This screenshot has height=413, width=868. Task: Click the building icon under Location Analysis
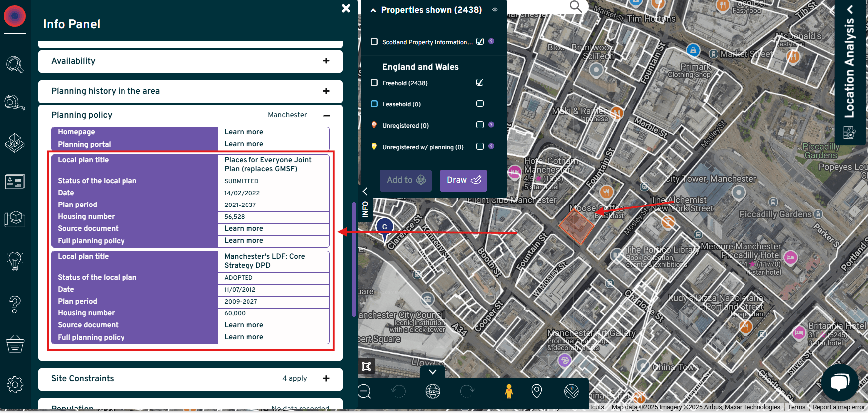(x=849, y=133)
